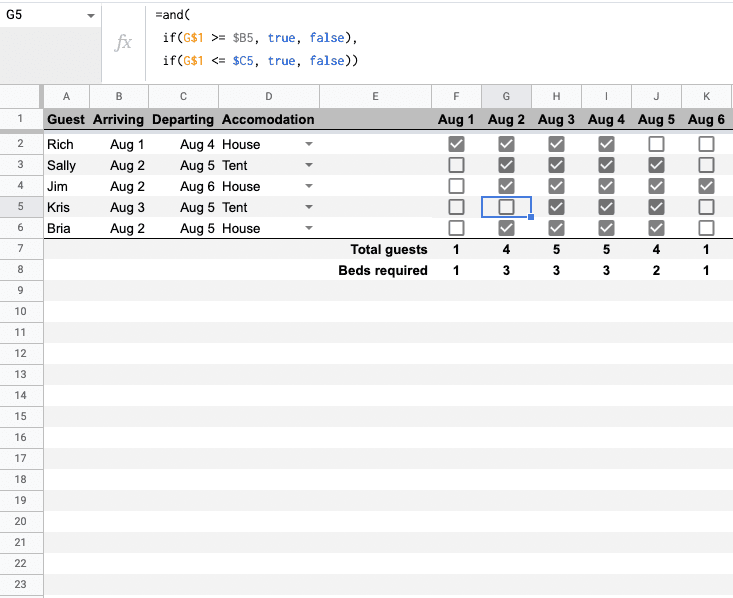Select Jim's Departing date Aug 6
This screenshot has height=598, width=733.
(x=183, y=186)
